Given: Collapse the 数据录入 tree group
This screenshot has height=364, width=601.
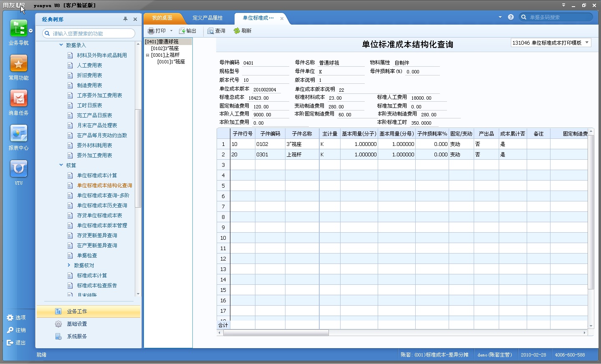Looking at the screenshot, I should pos(61,45).
